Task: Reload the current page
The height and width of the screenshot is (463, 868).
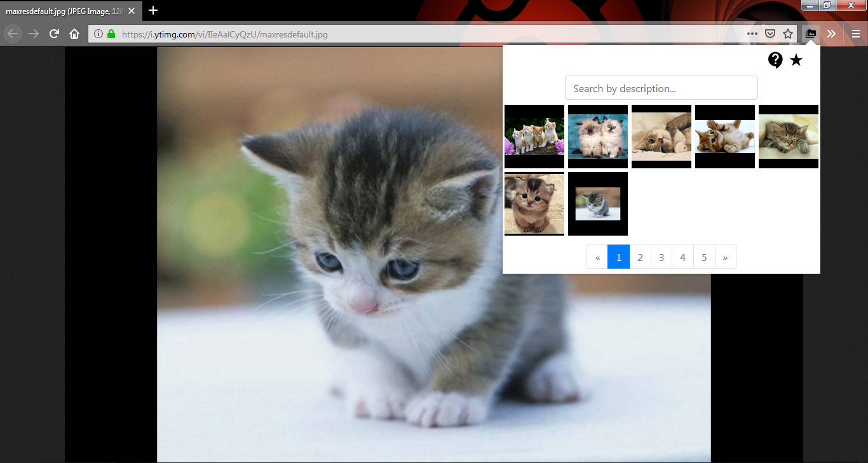Action: tap(55, 34)
